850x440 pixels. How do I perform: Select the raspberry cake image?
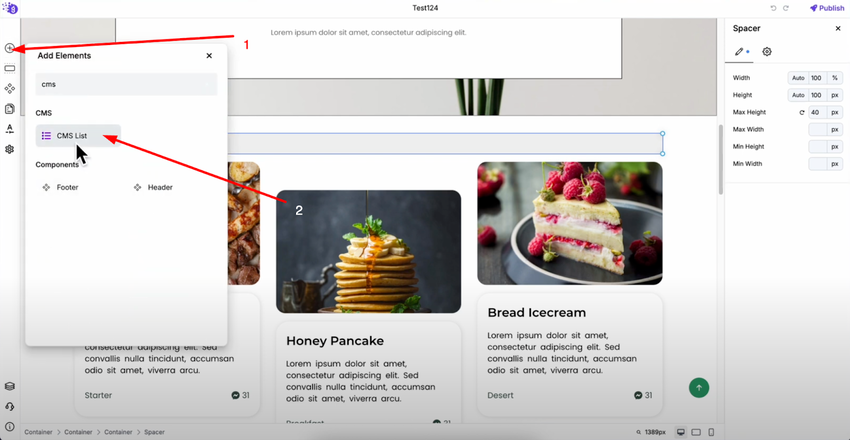point(570,223)
